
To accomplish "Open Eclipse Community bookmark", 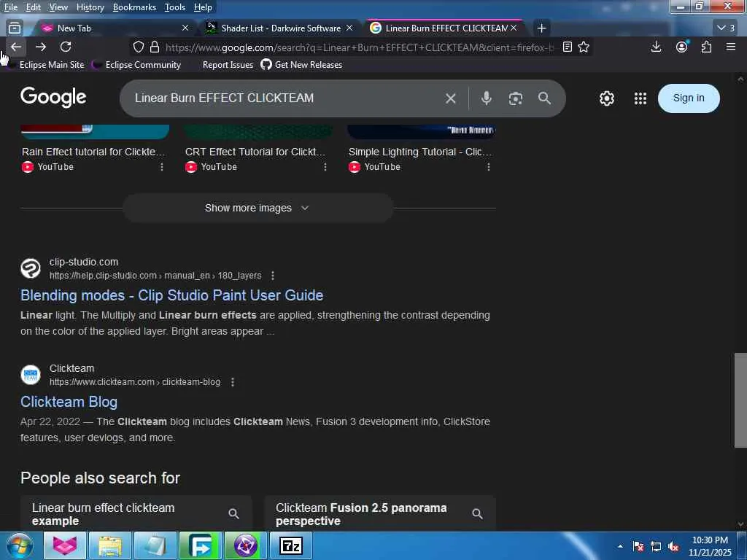I will (137, 65).
